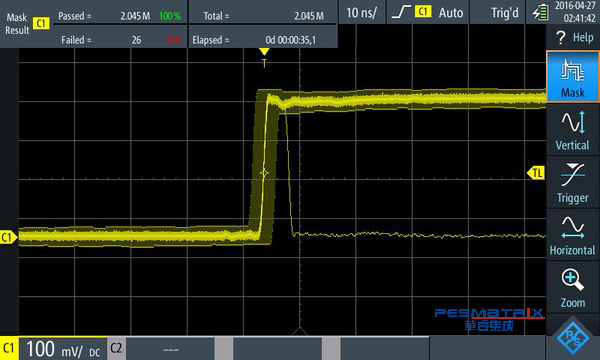Click the Total 2.045 M value
This screenshot has width=600, height=360.
(x=309, y=16)
